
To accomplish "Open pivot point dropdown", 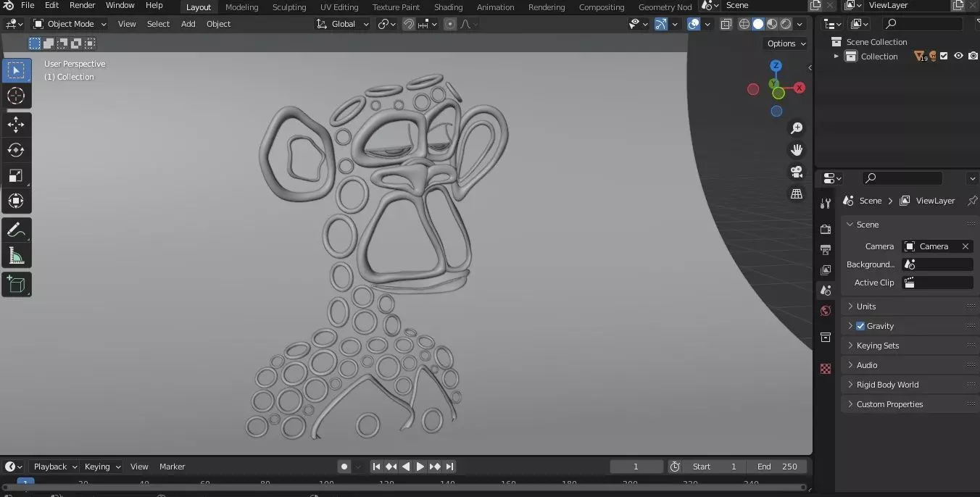I will (x=387, y=24).
